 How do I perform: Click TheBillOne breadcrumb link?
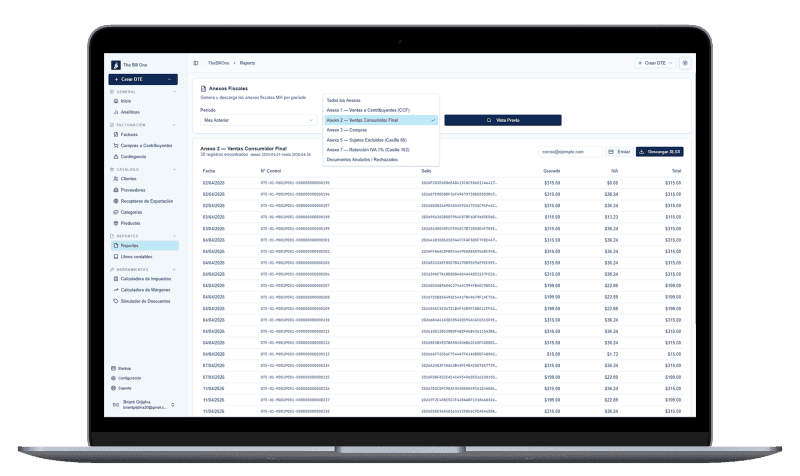[218, 63]
